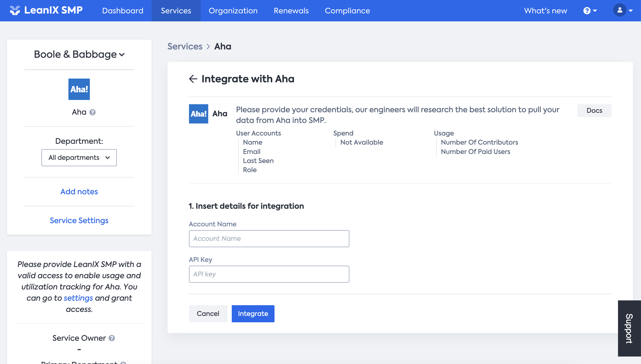Open the All departments dropdown
This screenshot has width=641, height=364.
(79, 158)
